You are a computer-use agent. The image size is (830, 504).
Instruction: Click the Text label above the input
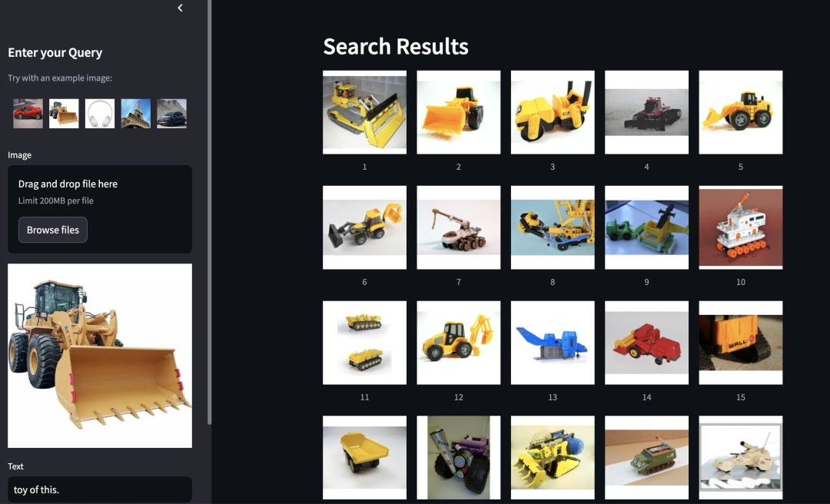pyautogui.click(x=15, y=466)
